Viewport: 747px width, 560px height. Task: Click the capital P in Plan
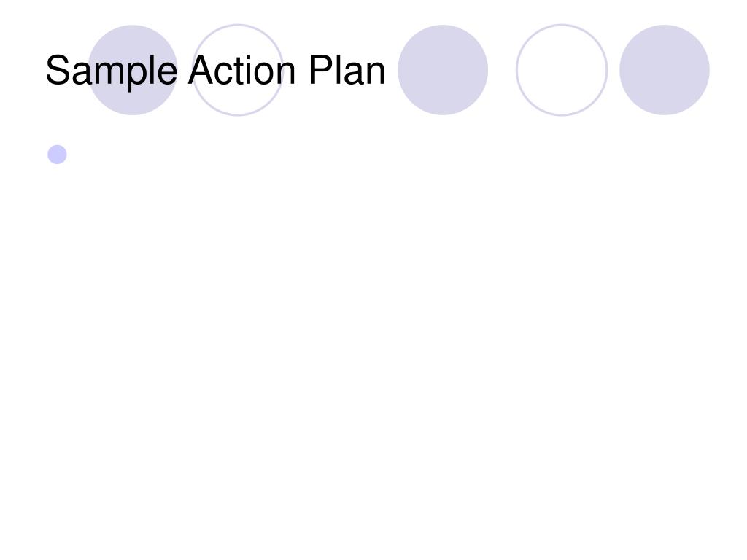[x=321, y=70]
